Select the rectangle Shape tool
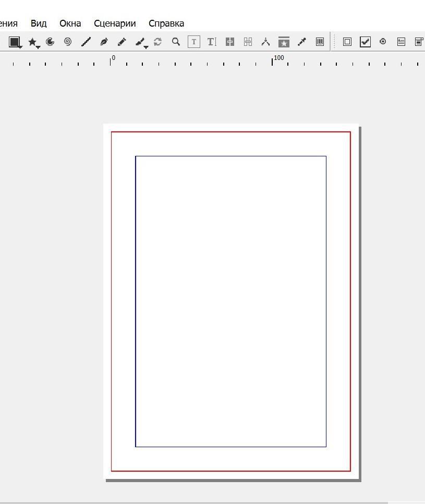Screen dimensions: 425x504 (14, 42)
